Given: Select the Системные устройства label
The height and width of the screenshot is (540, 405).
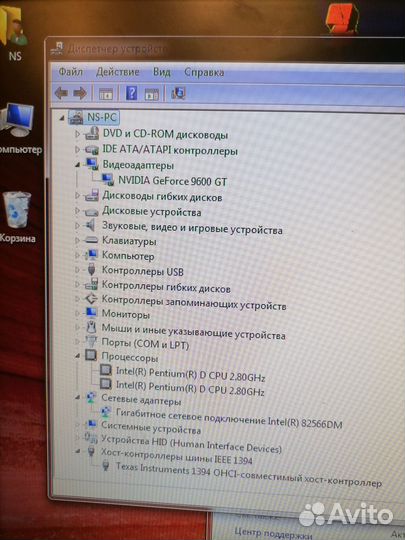Looking at the screenshot, I should 151,428.
